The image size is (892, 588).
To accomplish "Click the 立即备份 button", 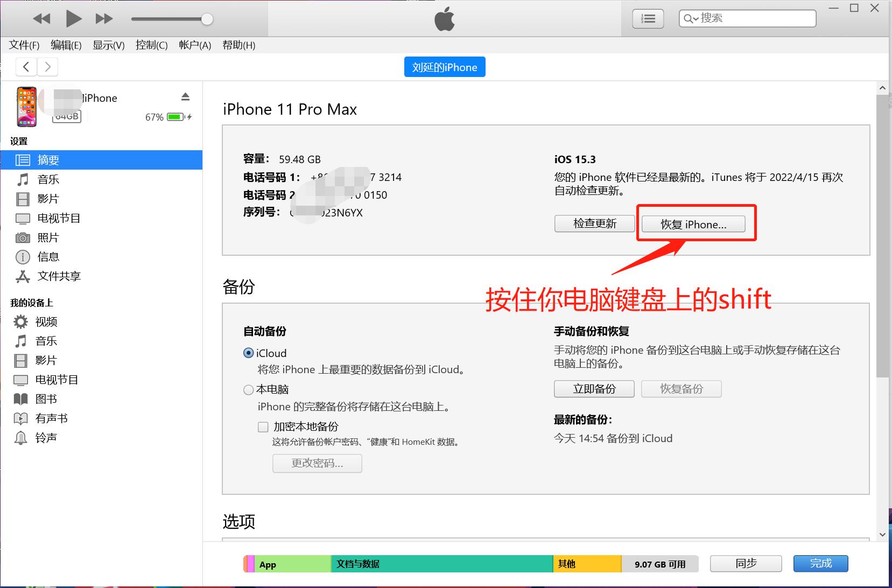I will pos(594,389).
